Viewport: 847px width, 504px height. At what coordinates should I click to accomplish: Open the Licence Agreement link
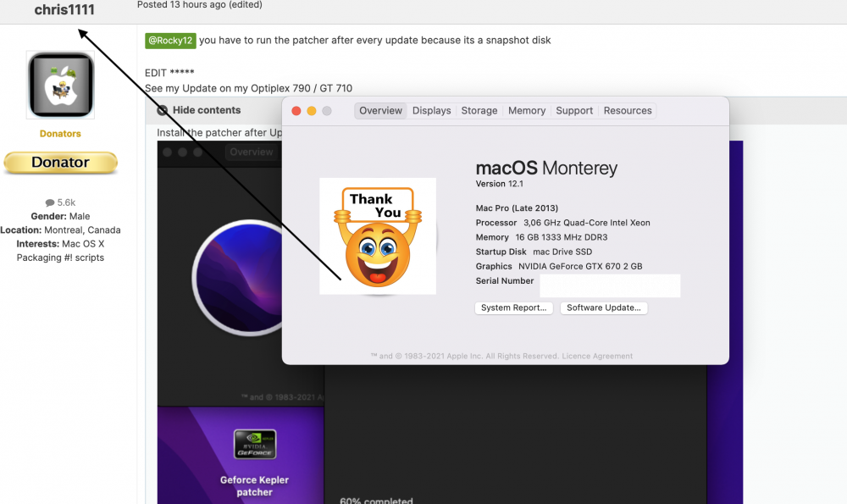click(x=597, y=356)
